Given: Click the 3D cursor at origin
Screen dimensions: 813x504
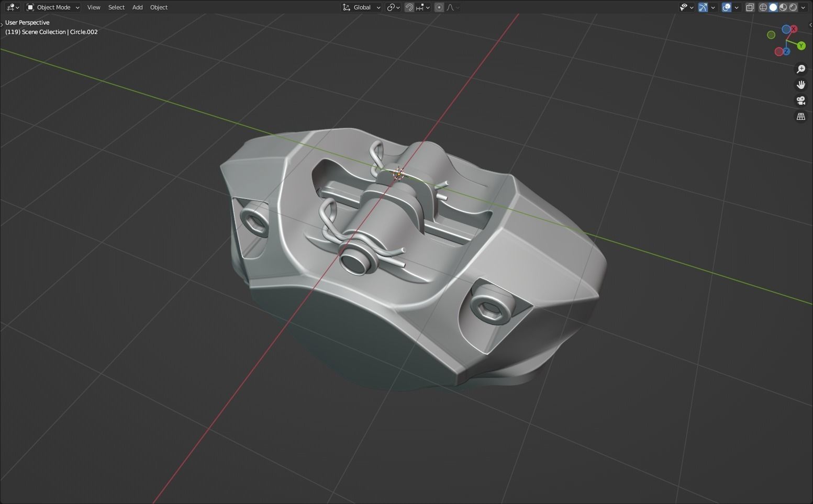Looking at the screenshot, I should click(399, 174).
